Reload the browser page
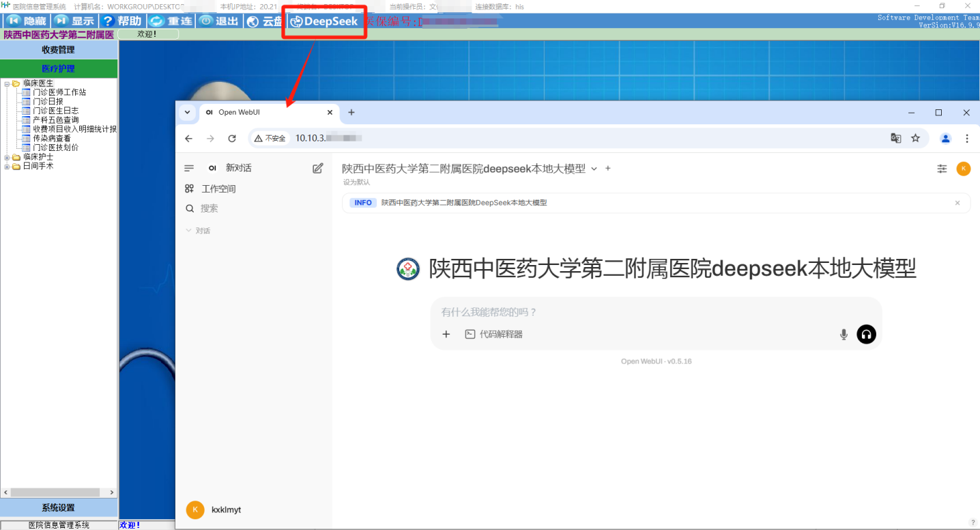Image resolution: width=980 pixels, height=530 pixels. point(232,138)
